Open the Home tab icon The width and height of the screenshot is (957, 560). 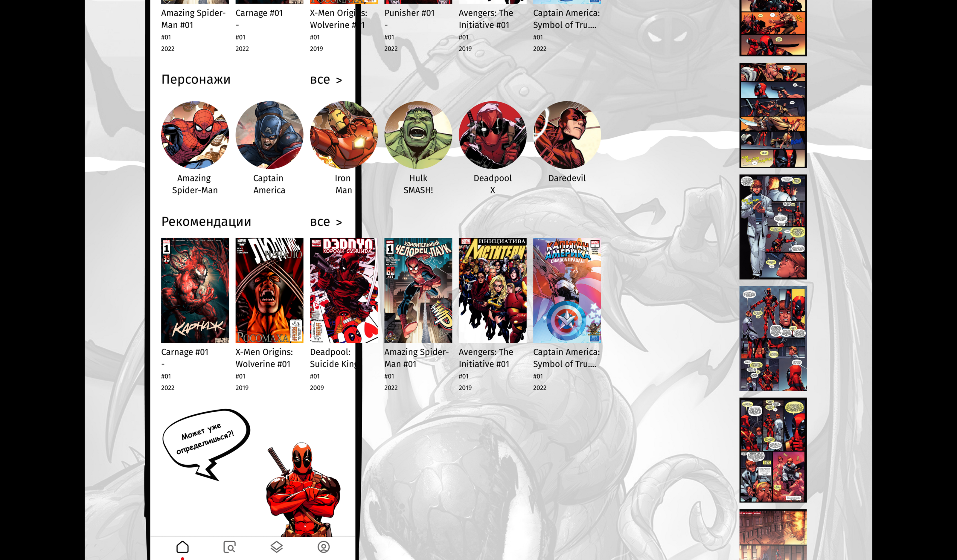click(182, 547)
